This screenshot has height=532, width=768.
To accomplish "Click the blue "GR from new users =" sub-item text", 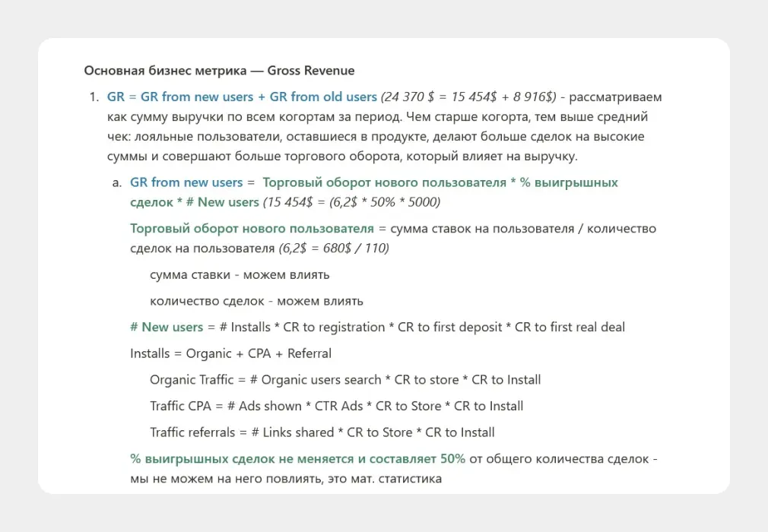I will (x=186, y=182).
